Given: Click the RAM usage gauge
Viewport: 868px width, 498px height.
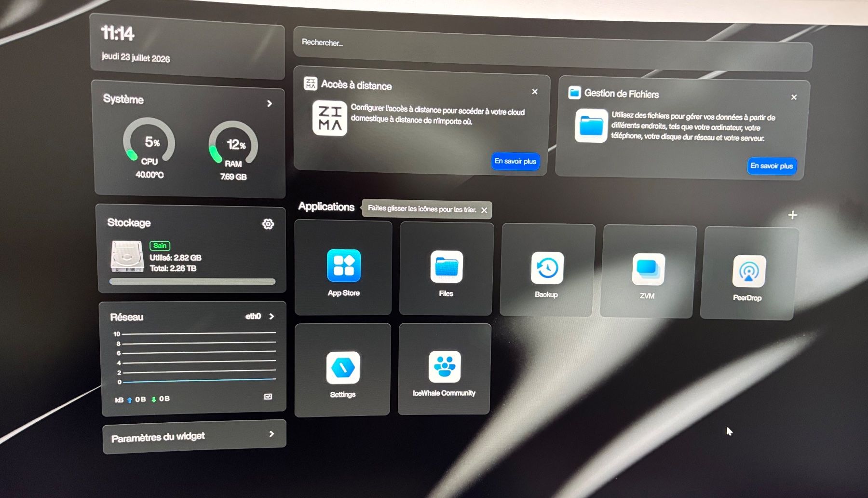Looking at the screenshot, I should 233,143.
